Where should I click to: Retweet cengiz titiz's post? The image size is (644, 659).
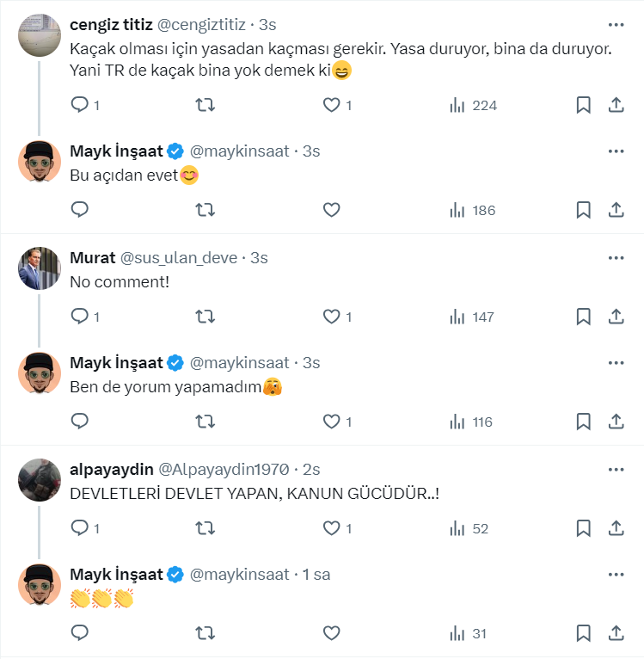pyautogui.click(x=205, y=105)
